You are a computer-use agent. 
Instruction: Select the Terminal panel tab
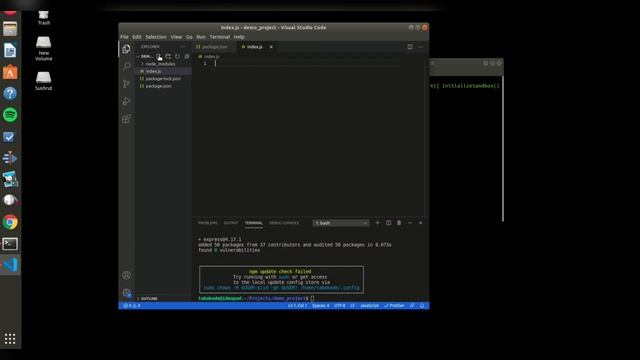[x=253, y=223]
